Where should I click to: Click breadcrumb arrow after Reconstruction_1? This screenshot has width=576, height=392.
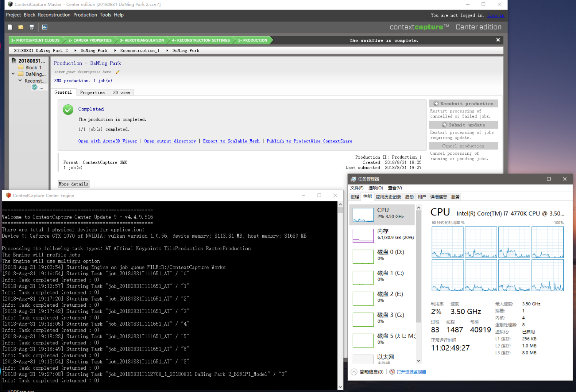point(167,51)
